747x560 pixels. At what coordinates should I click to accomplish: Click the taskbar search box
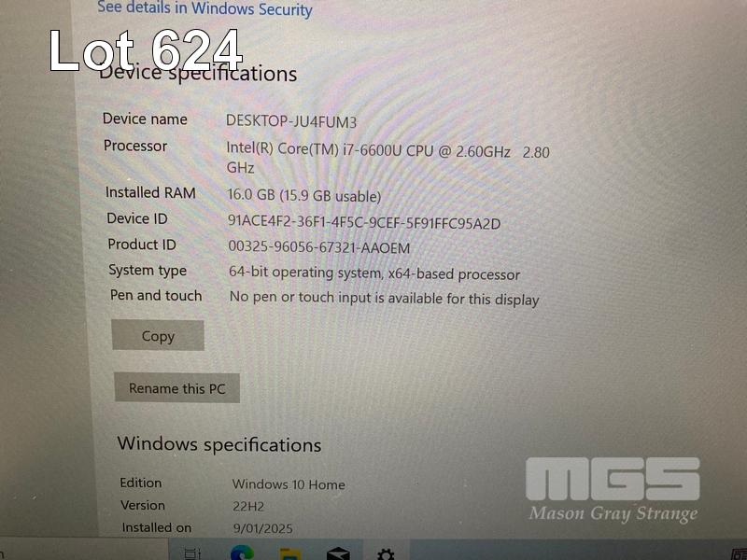click(83, 551)
